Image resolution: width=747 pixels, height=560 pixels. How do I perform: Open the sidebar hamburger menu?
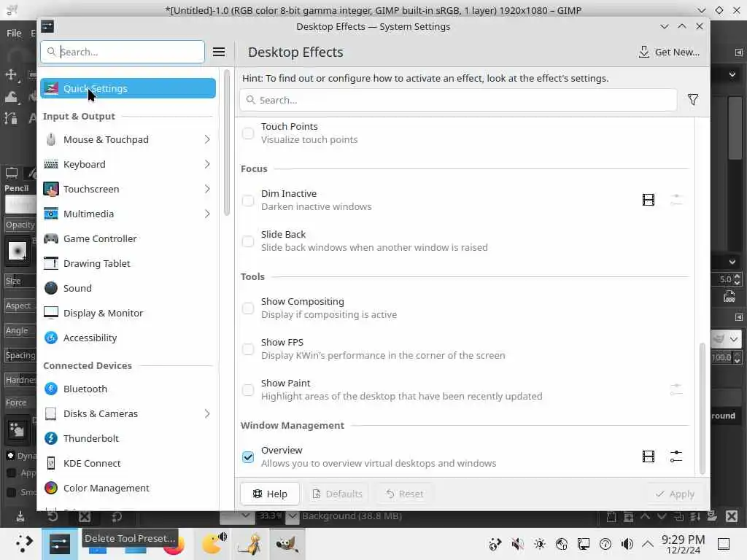(219, 52)
